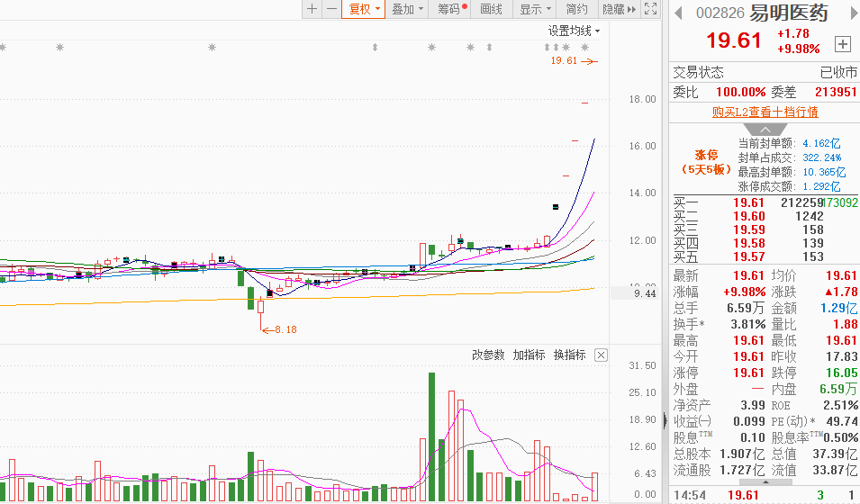Open the 叠加 overlay dropdown

point(406,9)
